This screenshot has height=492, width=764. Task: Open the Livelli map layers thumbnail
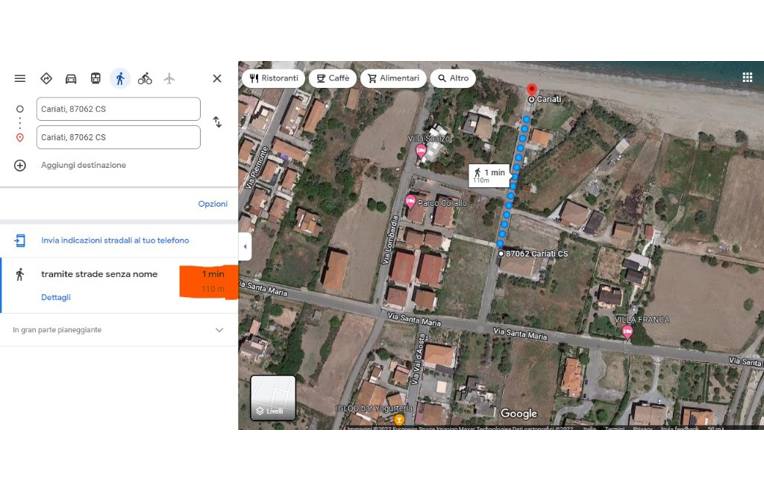pos(273,398)
